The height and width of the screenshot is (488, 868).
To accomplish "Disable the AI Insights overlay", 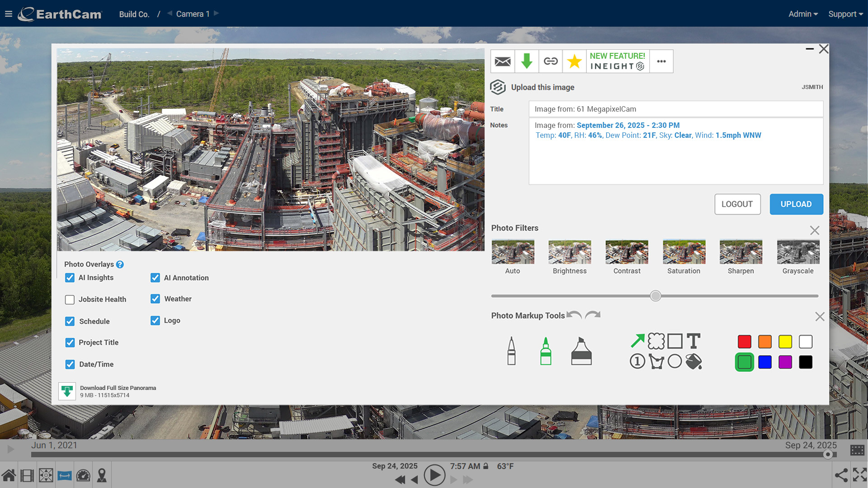I will pyautogui.click(x=70, y=277).
